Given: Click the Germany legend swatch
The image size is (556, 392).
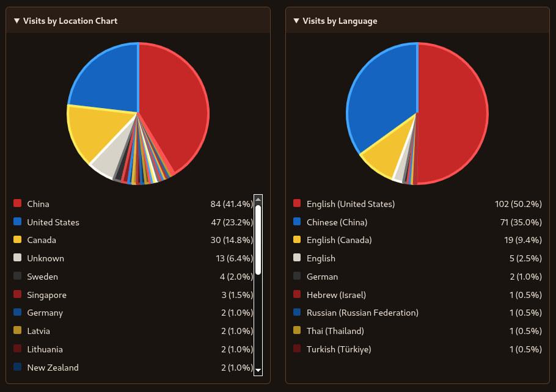Looking at the screenshot, I should (17, 312).
